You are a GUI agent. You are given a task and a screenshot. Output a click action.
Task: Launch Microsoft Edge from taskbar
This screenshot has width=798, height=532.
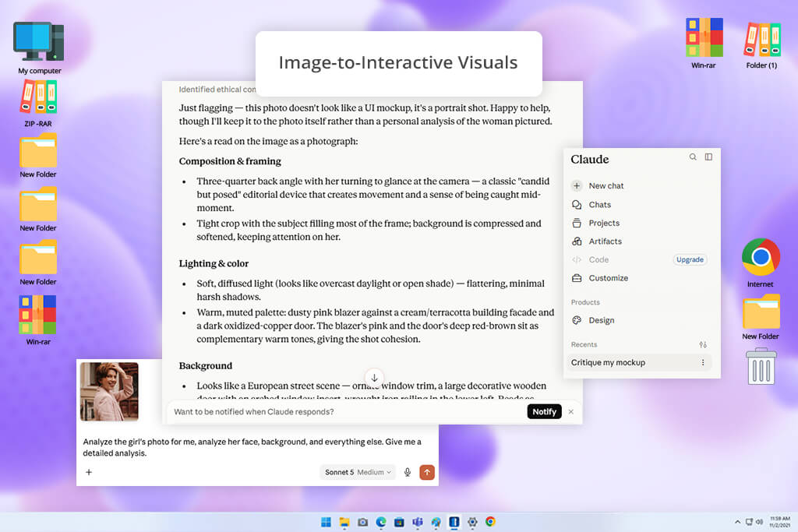point(380,522)
